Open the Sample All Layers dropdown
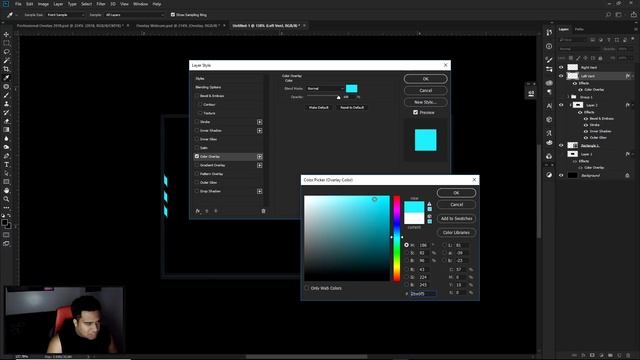Screen dimensions: 640x360 pyautogui.click(x=134, y=15)
